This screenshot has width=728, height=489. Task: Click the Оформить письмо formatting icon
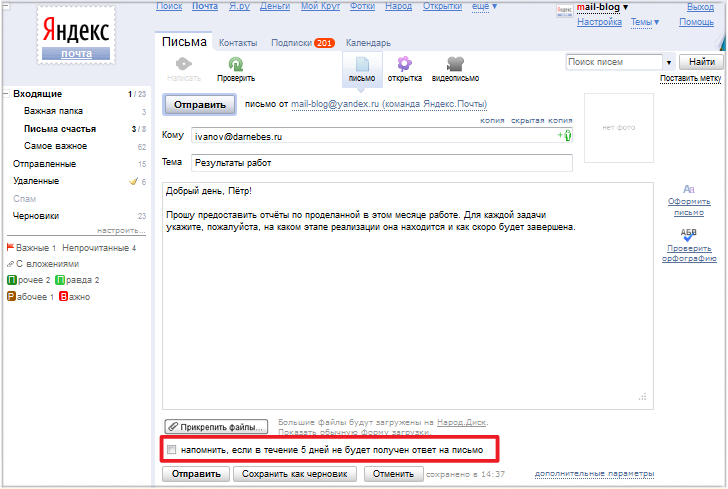point(688,189)
